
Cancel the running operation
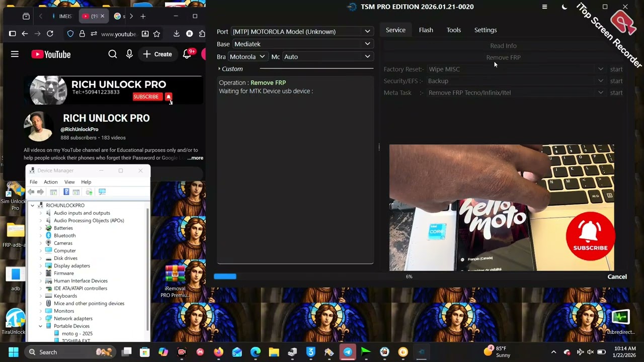[x=617, y=277]
